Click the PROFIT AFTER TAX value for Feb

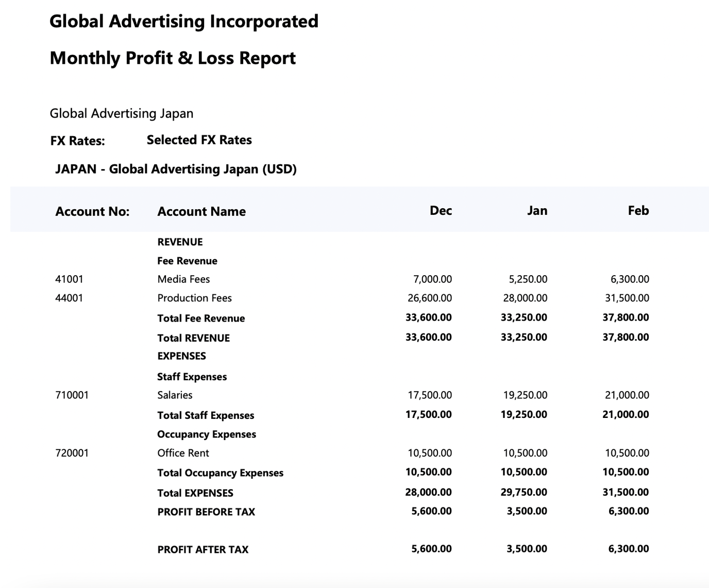click(628, 549)
